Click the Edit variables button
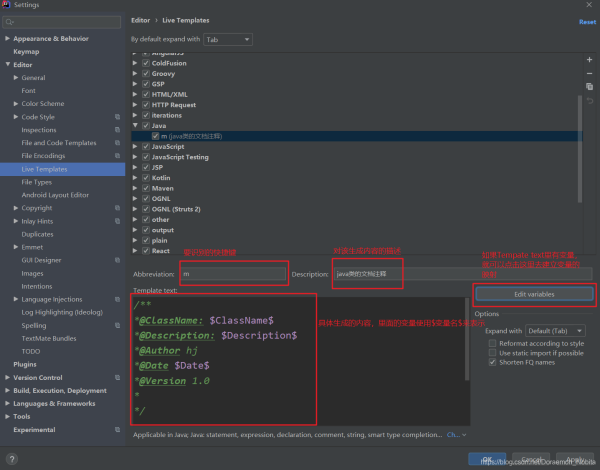The height and width of the screenshot is (470, 600). (533, 294)
